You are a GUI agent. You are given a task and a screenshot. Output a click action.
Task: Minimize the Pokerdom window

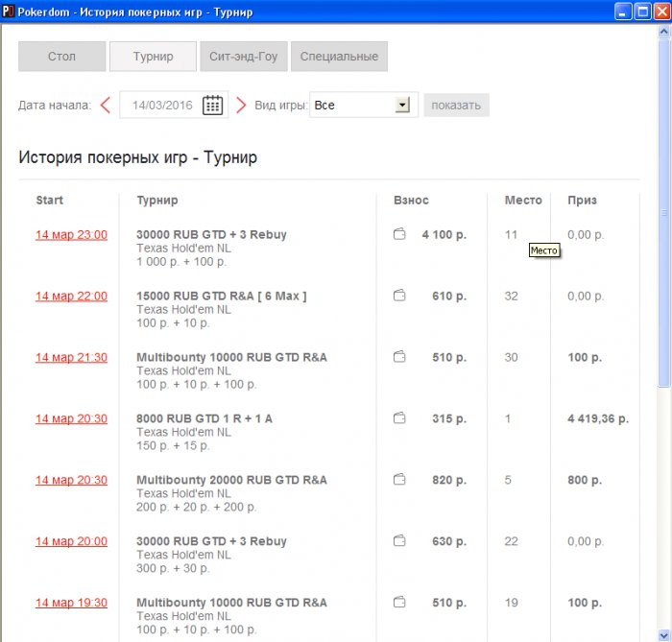tap(623, 12)
